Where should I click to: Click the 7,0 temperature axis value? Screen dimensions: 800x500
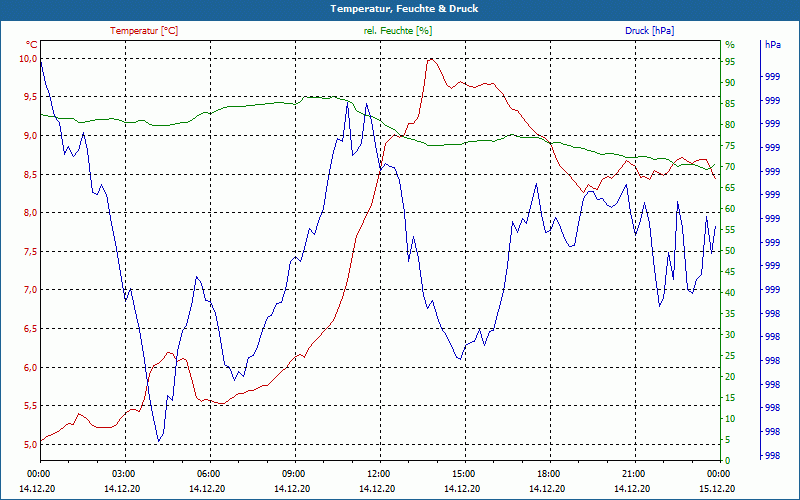(30, 290)
